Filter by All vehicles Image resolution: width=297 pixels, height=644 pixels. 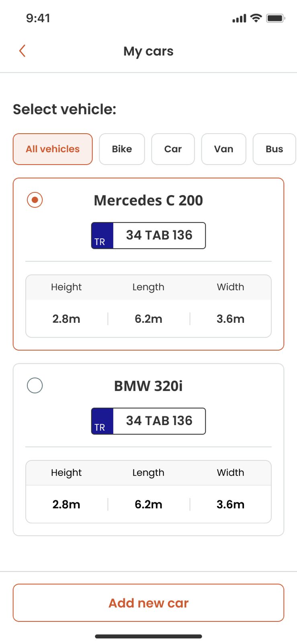pyautogui.click(x=53, y=149)
